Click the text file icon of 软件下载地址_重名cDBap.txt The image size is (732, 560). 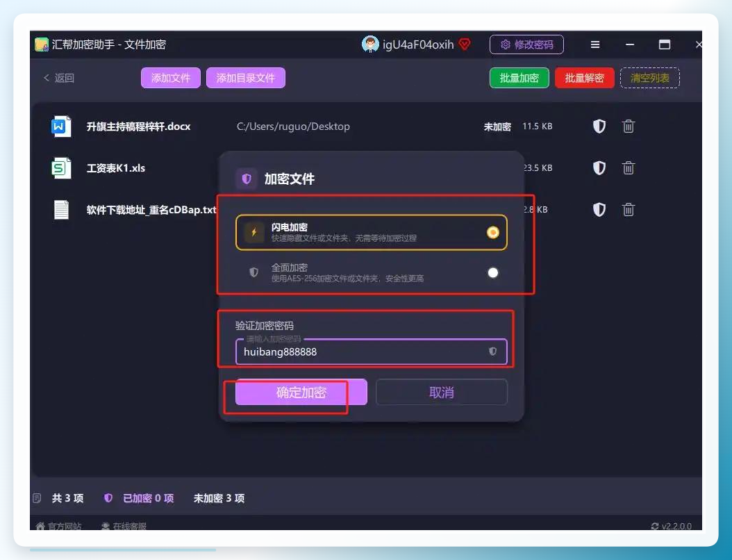61,209
